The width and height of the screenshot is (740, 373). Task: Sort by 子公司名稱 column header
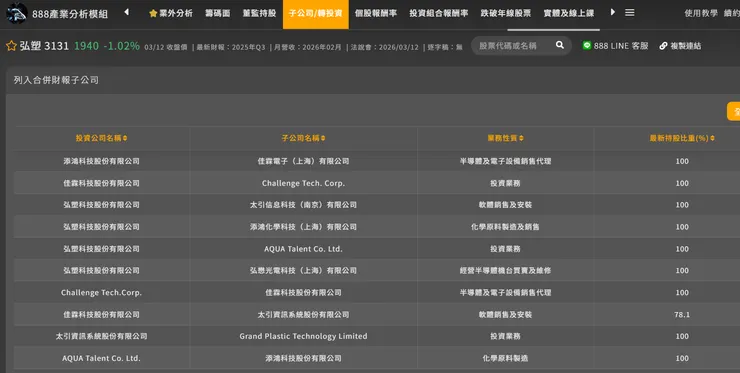coord(303,138)
